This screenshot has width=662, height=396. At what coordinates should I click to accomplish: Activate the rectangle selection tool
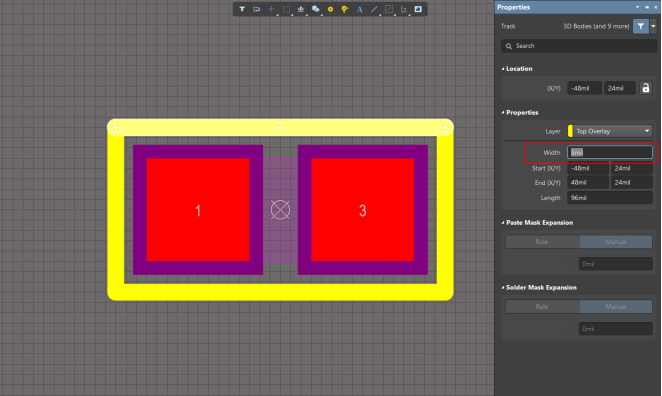pos(286,9)
